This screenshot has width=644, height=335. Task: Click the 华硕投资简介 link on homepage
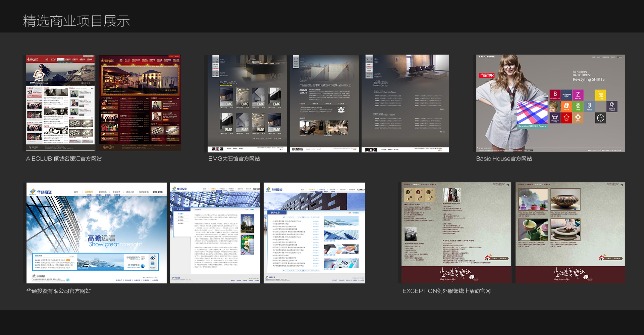(133, 258)
